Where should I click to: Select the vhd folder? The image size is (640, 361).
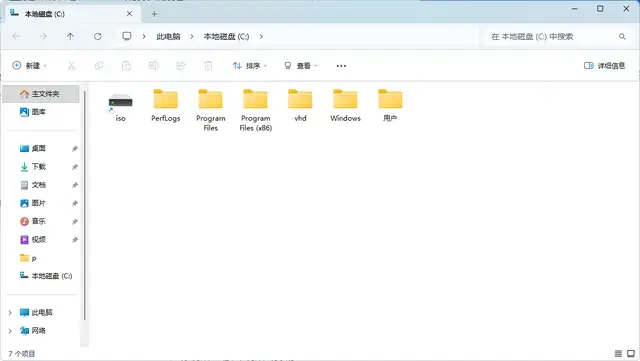pyautogui.click(x=300, y=105)
